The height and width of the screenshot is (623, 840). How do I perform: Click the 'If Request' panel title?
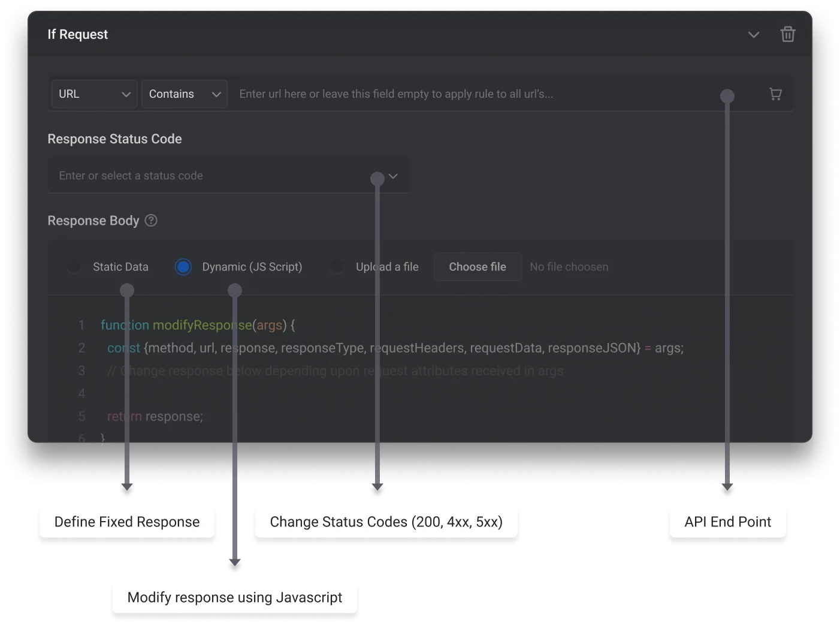point(78,34)
